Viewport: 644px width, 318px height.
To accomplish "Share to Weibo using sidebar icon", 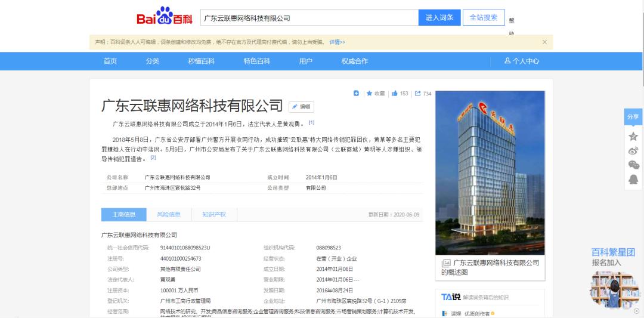I will tap(633, 151).
